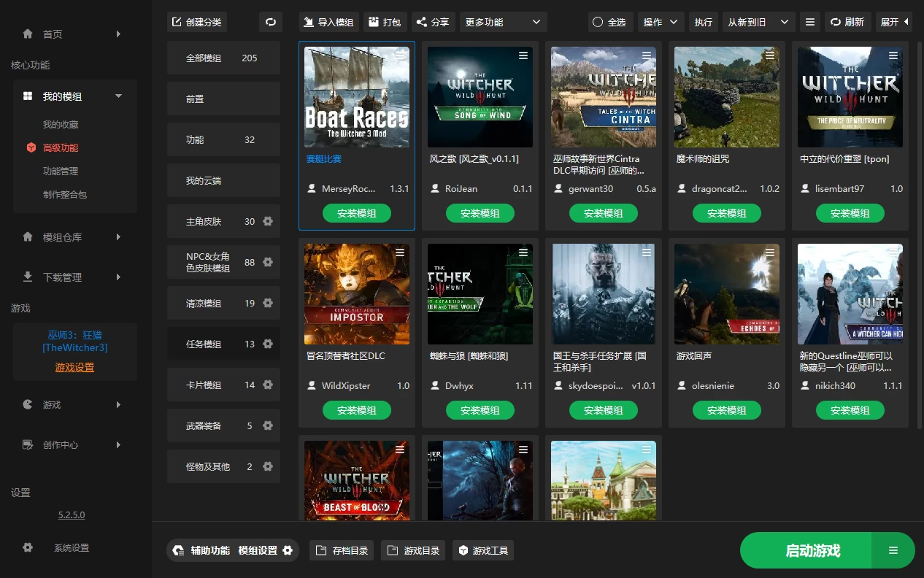This screenshot has height=578, width=924.
Task: Click the 导入模组 import icon
Action: click(x=307, y=22)
